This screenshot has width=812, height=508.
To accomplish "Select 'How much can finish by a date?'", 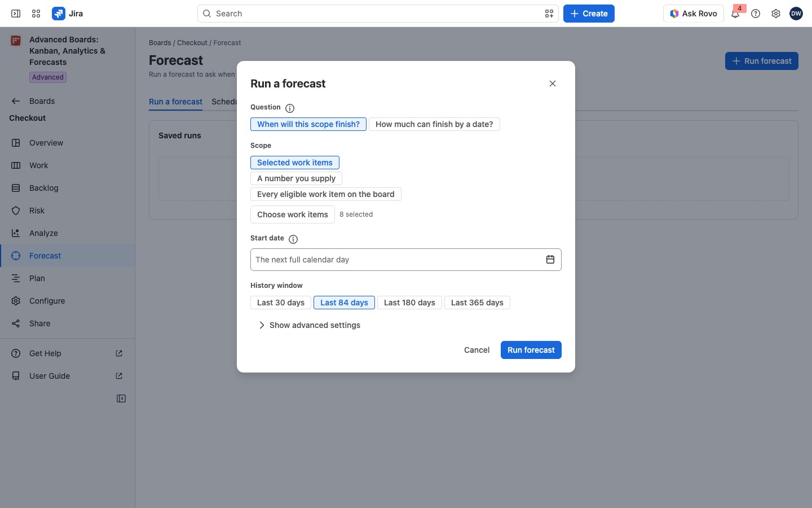I will (x=434, y=124).
